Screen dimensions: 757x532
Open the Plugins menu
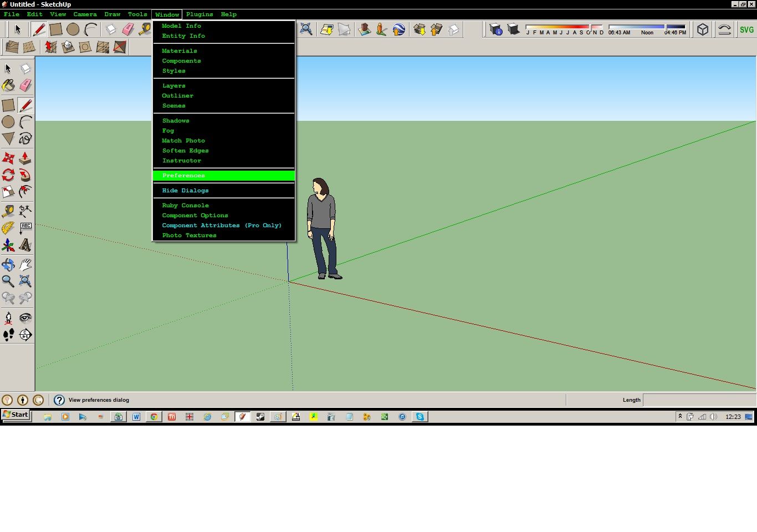(200, 14)
